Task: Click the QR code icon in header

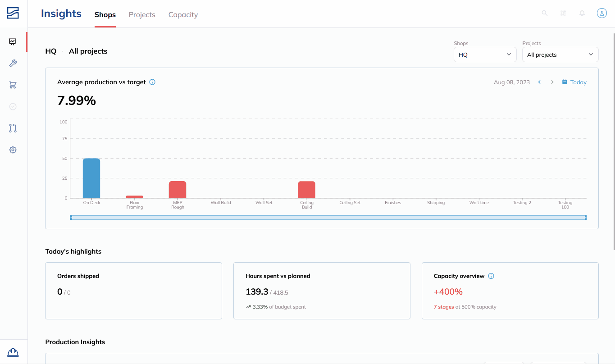Action: [x=563, y=13]
